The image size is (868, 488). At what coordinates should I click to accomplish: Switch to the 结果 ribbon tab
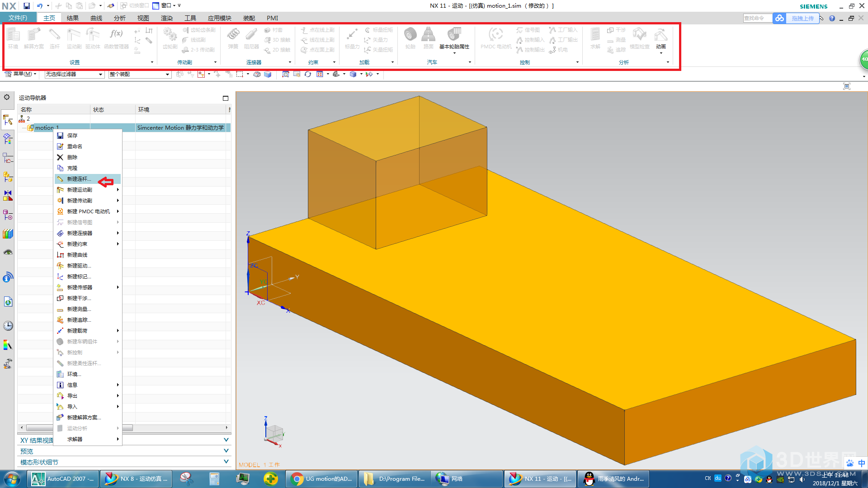[72, 18]
